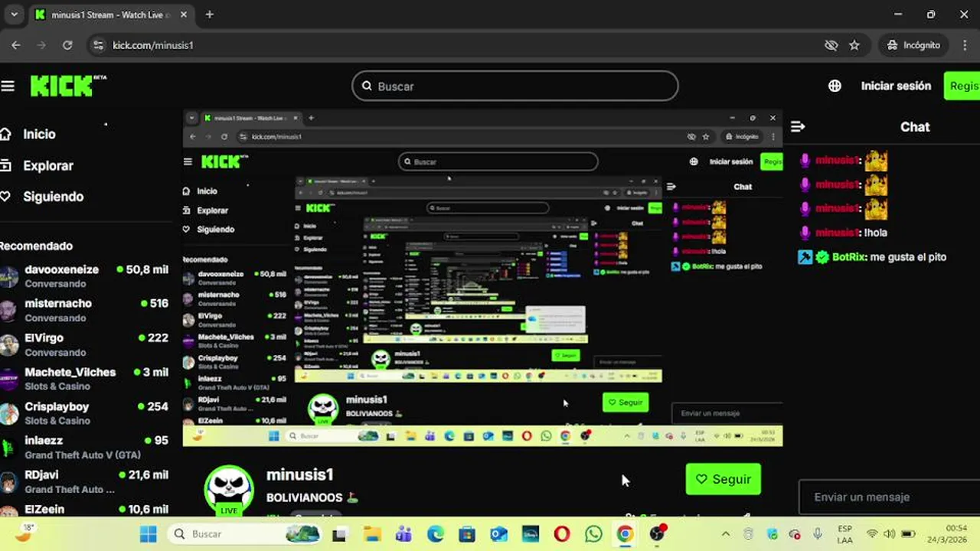Click the Enviar un mensaje chat input
The width and height of the screenshot is (980, 551).
(x=888, y=497)
